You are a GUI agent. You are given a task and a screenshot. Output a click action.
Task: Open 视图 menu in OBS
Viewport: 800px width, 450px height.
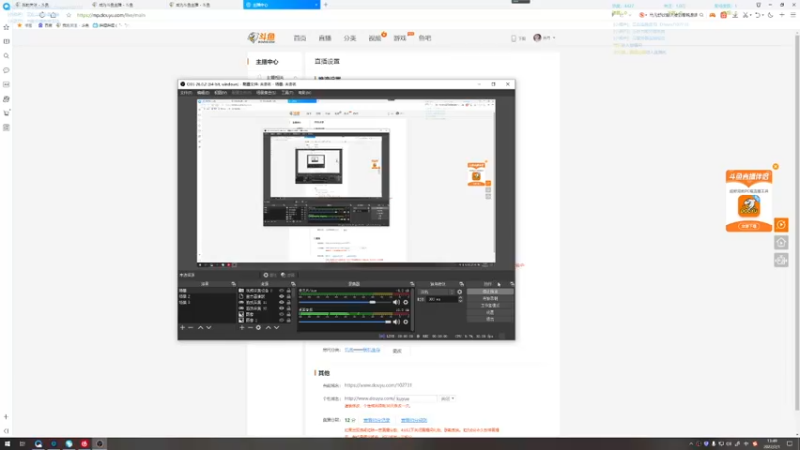[220, 93]
